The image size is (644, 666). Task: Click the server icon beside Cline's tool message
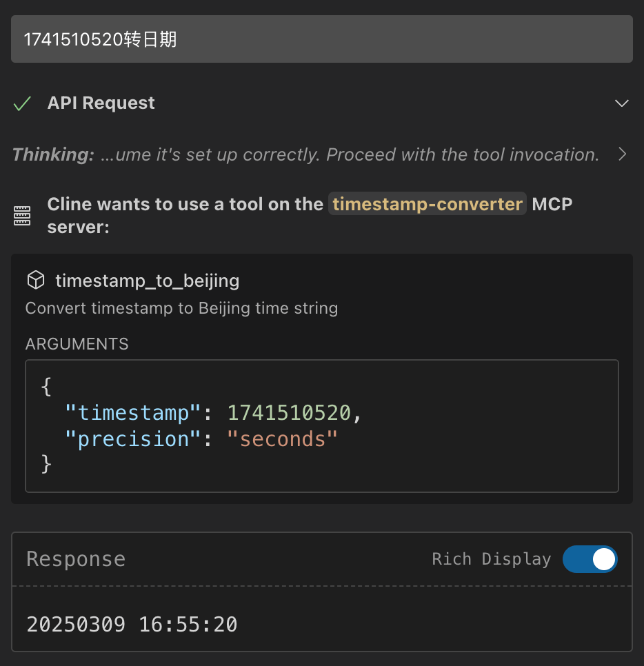pos(22,216)
